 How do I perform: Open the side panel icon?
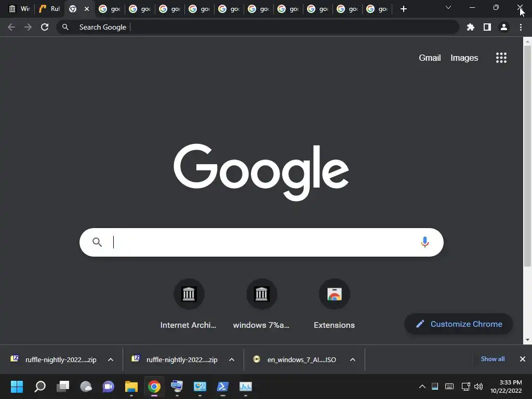click(x=487, y=27)
